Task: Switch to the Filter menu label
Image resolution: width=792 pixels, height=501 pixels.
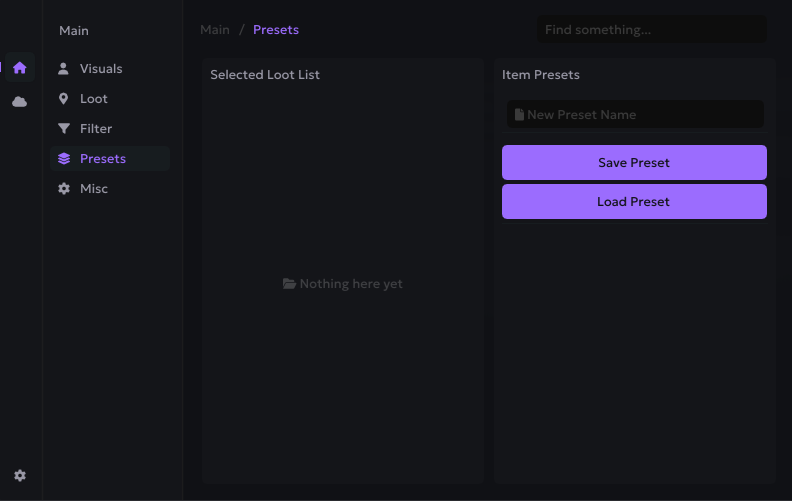Action: 96,129
